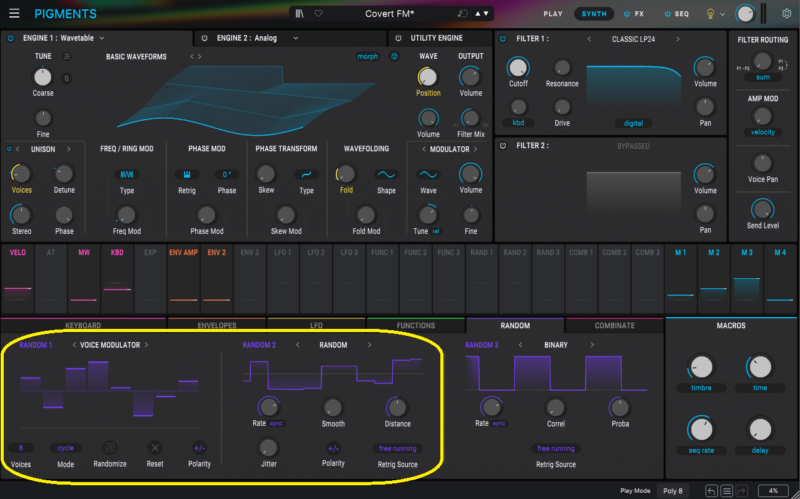Favorite the preset with the heart icon

(x=318, y=14)
